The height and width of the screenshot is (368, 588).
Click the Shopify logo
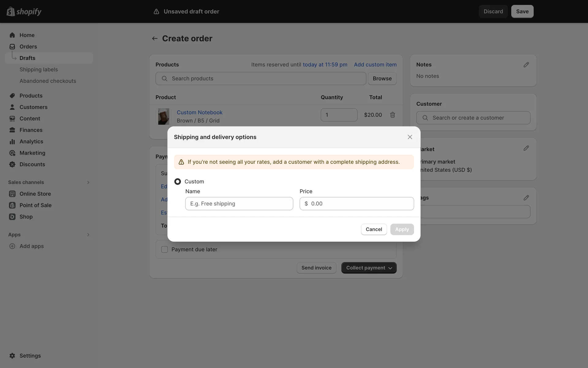24,11
